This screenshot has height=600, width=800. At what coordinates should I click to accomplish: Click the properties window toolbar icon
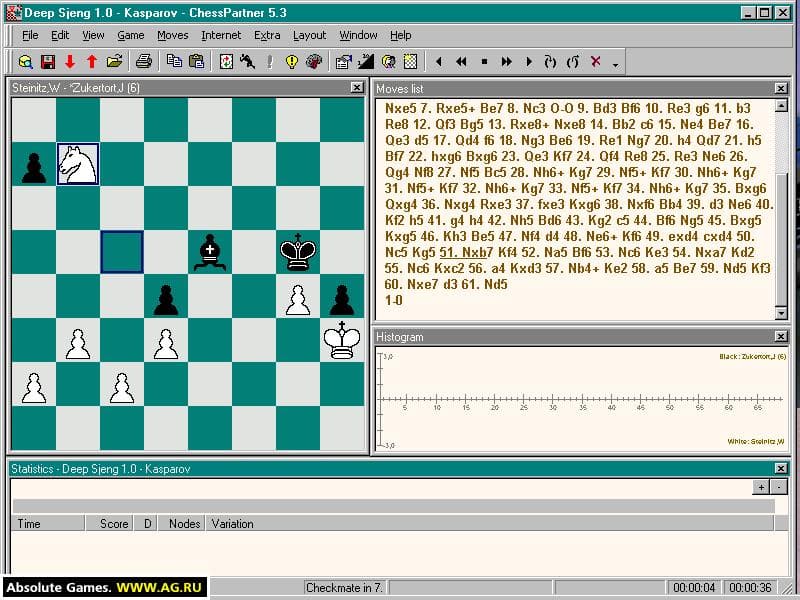[x=343, y=62]
